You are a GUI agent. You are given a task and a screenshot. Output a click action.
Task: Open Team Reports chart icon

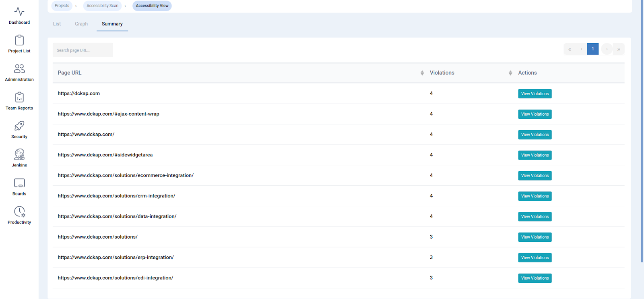pyautogui.click(x=19, y=97)
